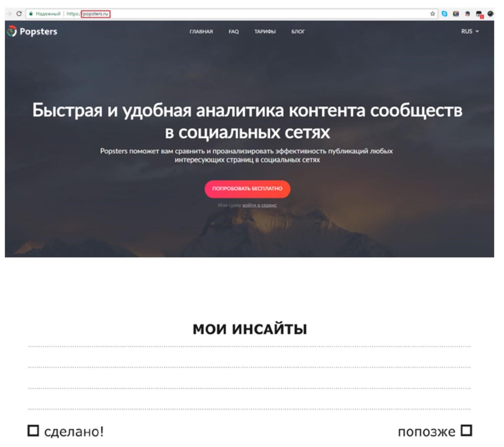The width and height of the screenshot is (504, 447).
Task: Open the extension icon with red badge
Action: [479, 14]
